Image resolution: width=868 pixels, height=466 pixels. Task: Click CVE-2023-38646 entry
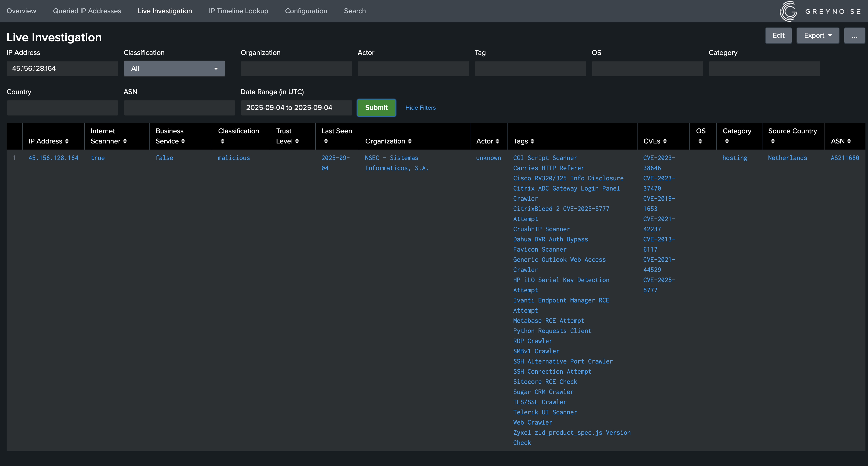pos(659,163)
